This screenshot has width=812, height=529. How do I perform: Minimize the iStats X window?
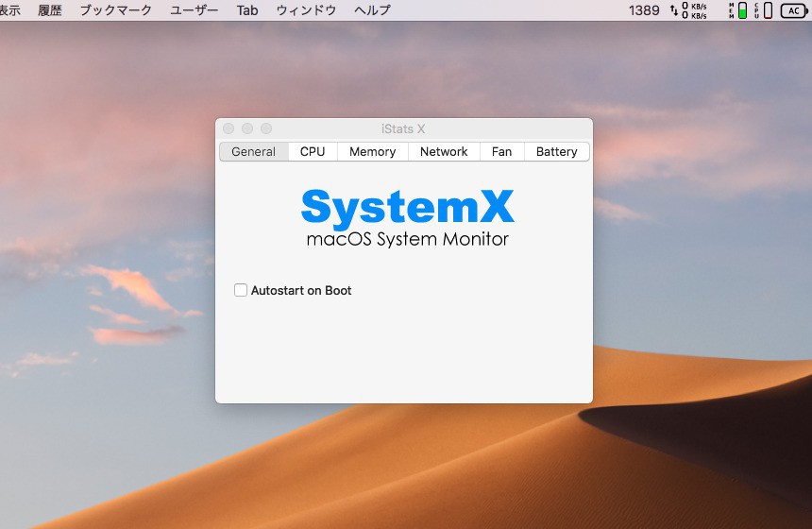click(x=247, y=128)
